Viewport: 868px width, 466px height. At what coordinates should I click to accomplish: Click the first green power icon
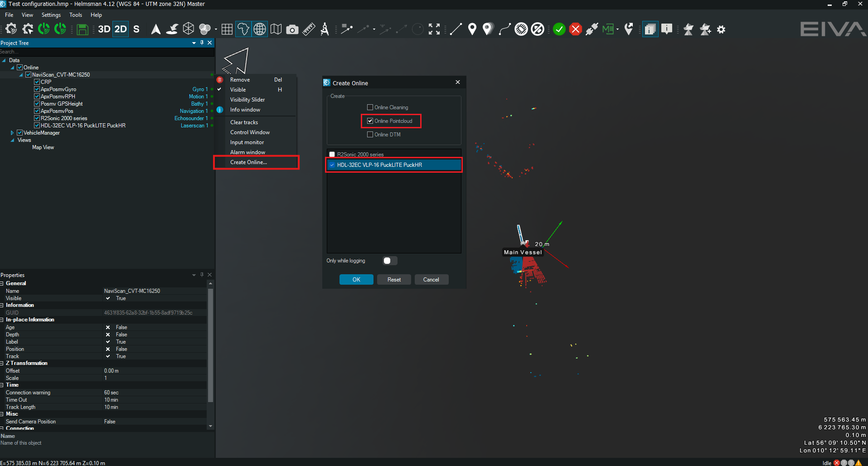coord(44,29)
